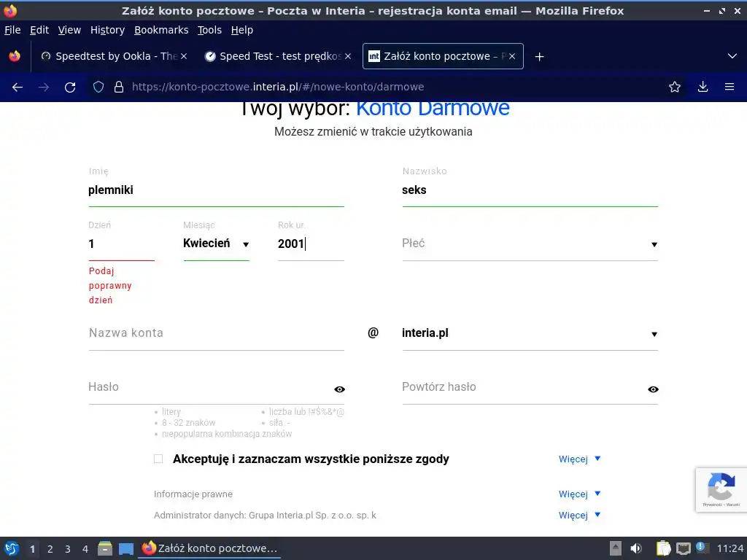Open the Miesiąc Kwiecień dropdown
Image resolution: width=747 pixels, height=560 pixels.
(216, 244)
